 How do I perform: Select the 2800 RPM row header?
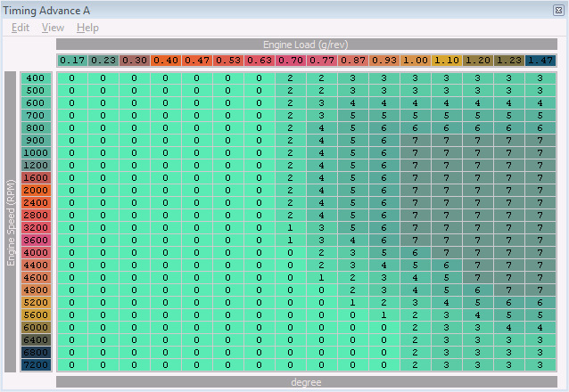pos(36,215)
